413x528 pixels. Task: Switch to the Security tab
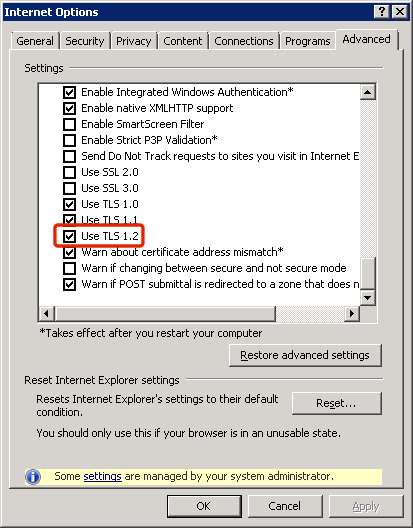pos(85,41)
